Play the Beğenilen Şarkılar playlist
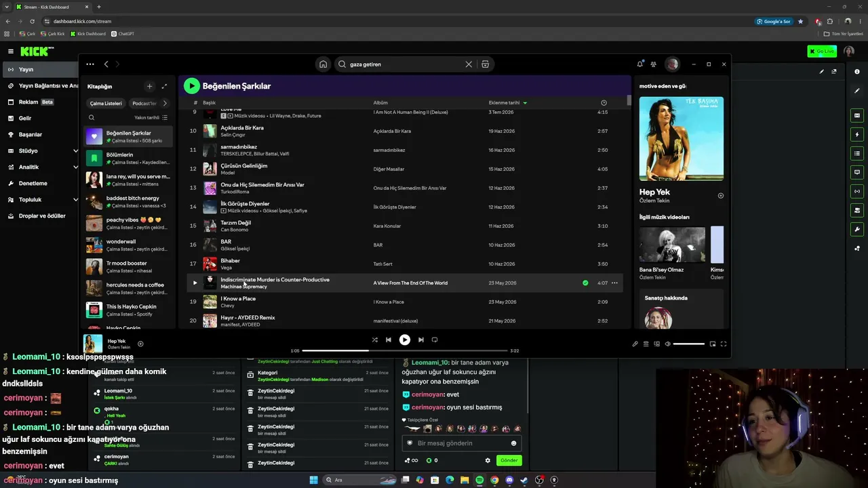 192,85
